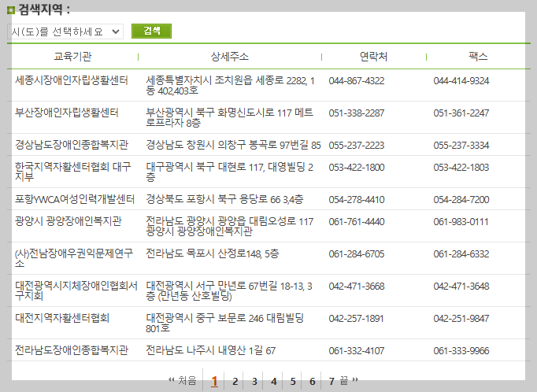This screenshot has width=537, height=392.
Task: Click fax number 061-983-0111
Action: [461, 221]
